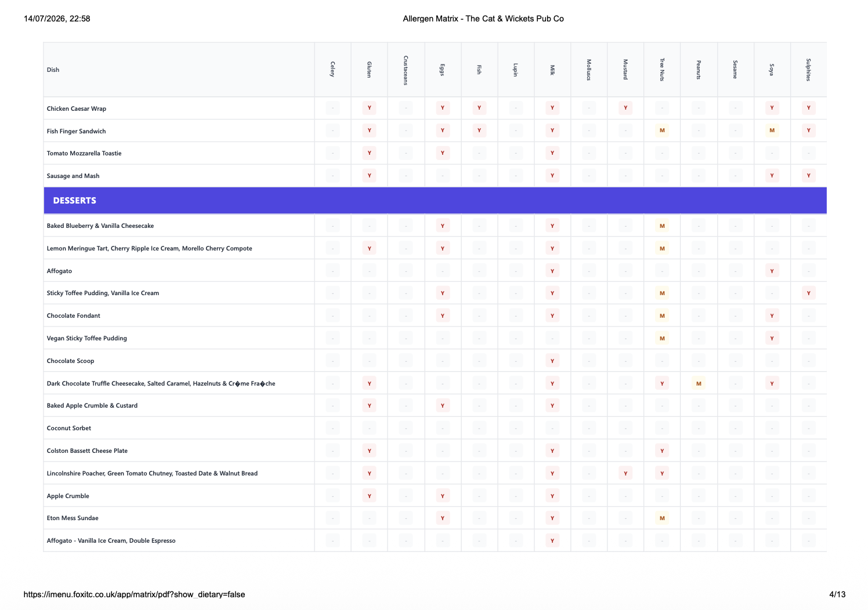Click Colston Bassett Cheese Plate's Tree Nuts 'Y'
The width and height of the screenshot is (868, 610).
click(662, 451)
